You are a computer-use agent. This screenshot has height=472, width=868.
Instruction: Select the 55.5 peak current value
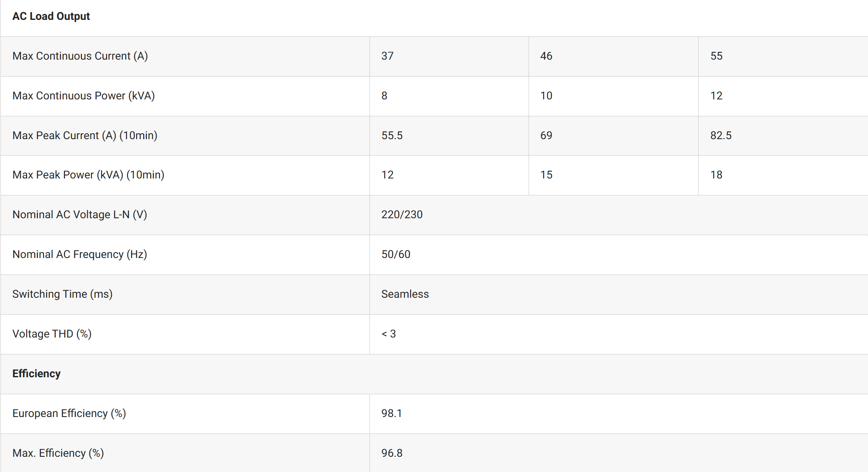coord(392,136)
